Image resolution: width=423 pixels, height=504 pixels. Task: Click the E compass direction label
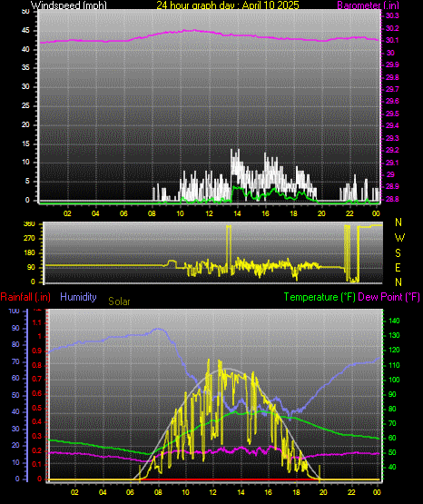398,268
